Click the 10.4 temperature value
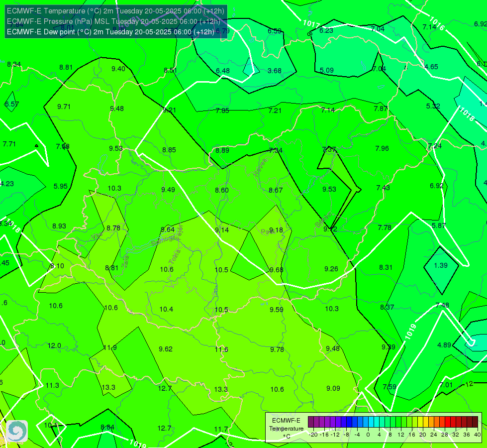 pyautogui.click(x=166, y=309)
